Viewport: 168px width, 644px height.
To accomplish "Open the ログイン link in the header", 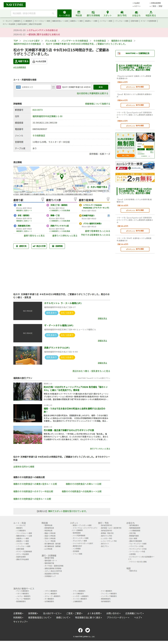I will (137, 6).
